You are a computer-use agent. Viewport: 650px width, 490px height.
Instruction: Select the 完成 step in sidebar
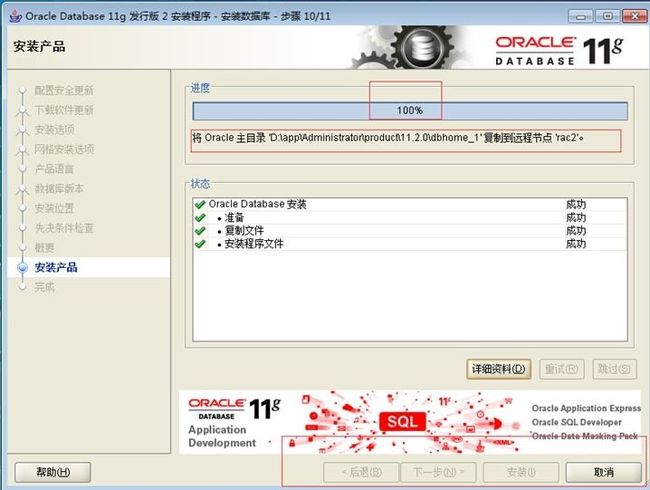coord(44,287)
